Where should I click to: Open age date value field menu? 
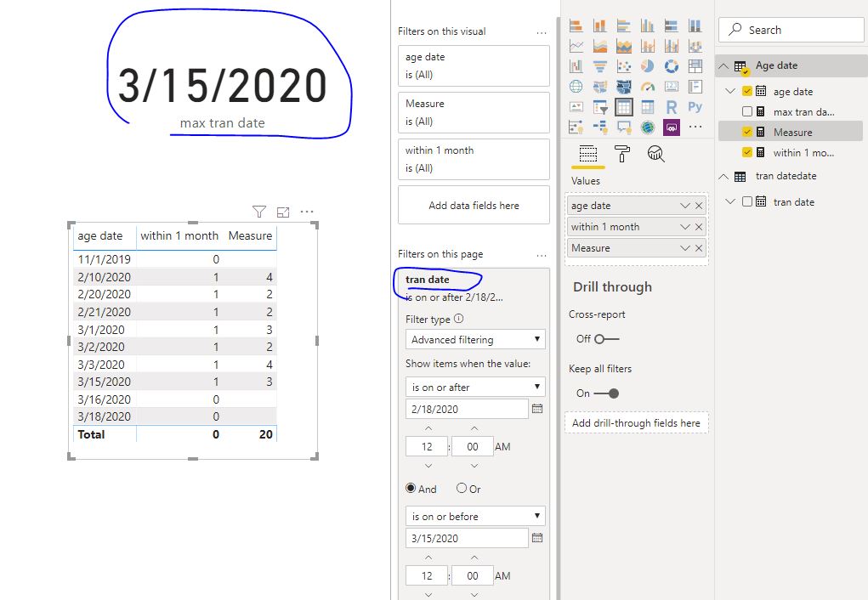pos(684,206)
